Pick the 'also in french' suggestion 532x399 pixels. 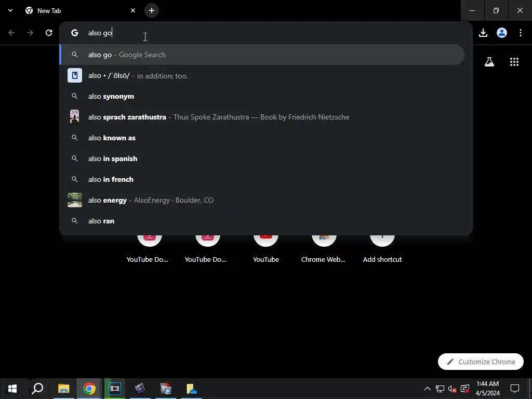pos(262,179)
